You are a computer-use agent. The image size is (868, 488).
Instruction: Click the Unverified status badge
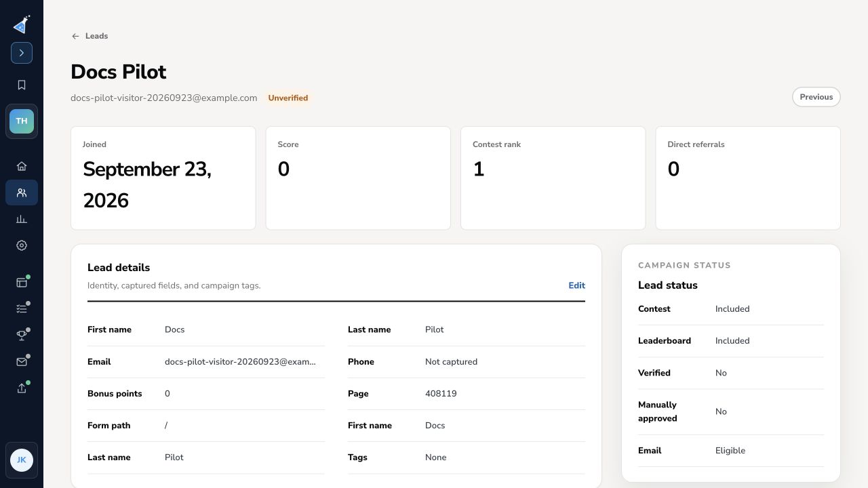pyautogui.click(x=288, y=98)
